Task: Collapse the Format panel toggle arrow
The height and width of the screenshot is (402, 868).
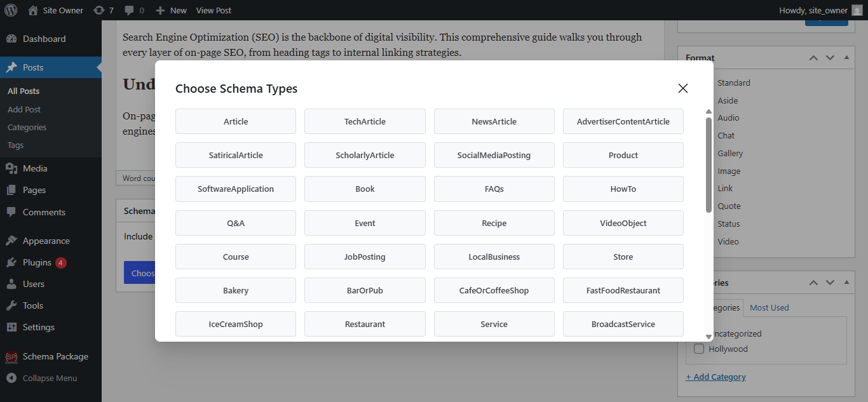Action: pyautogui.click(x=846, y=58)
